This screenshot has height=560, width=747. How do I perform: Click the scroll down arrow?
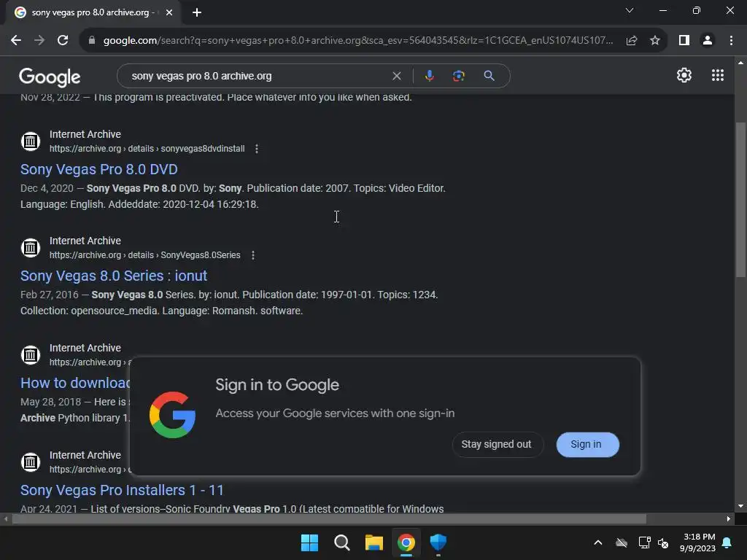click(x=740, y=506)
